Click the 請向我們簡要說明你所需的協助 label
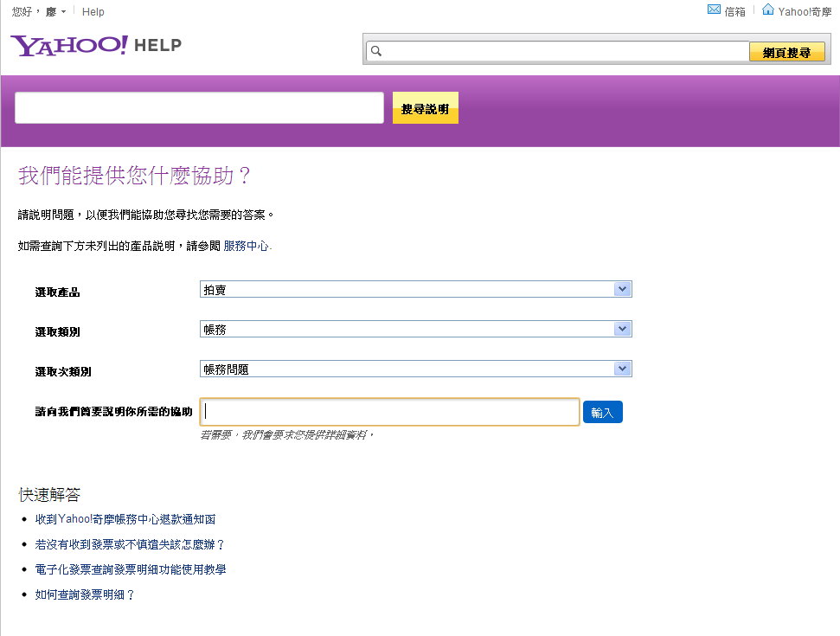 point(113,412)
